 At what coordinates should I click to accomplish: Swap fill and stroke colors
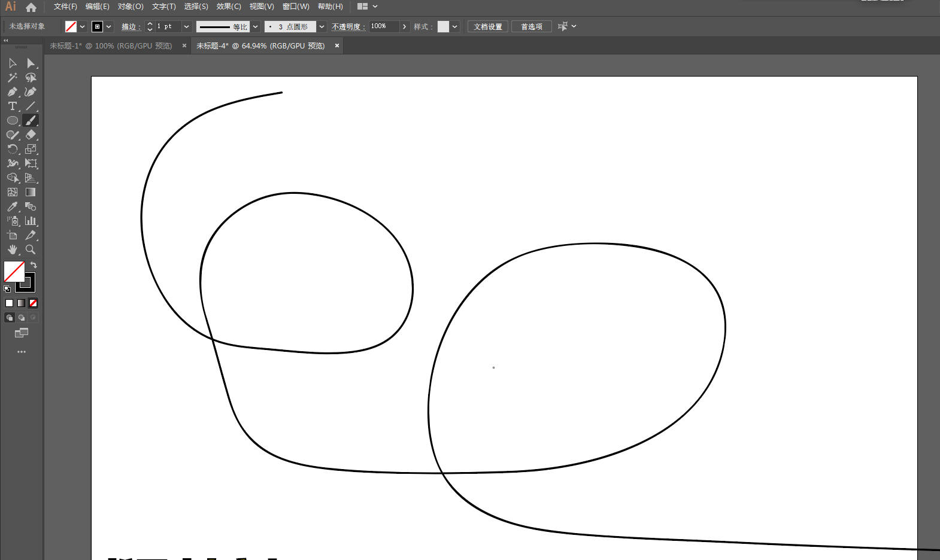tap(34, 265)
